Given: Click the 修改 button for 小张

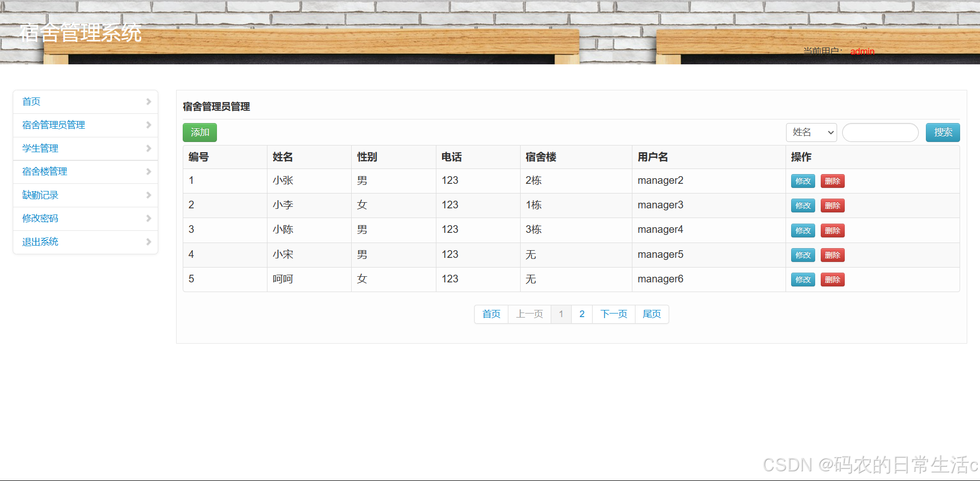Looking at the screenshot, I should [x=802, y=181].
